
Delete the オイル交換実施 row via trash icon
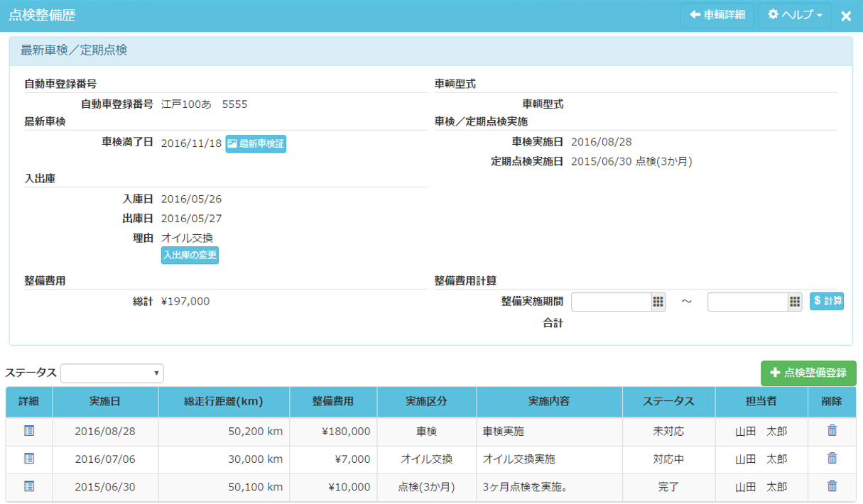coord(832,458)
